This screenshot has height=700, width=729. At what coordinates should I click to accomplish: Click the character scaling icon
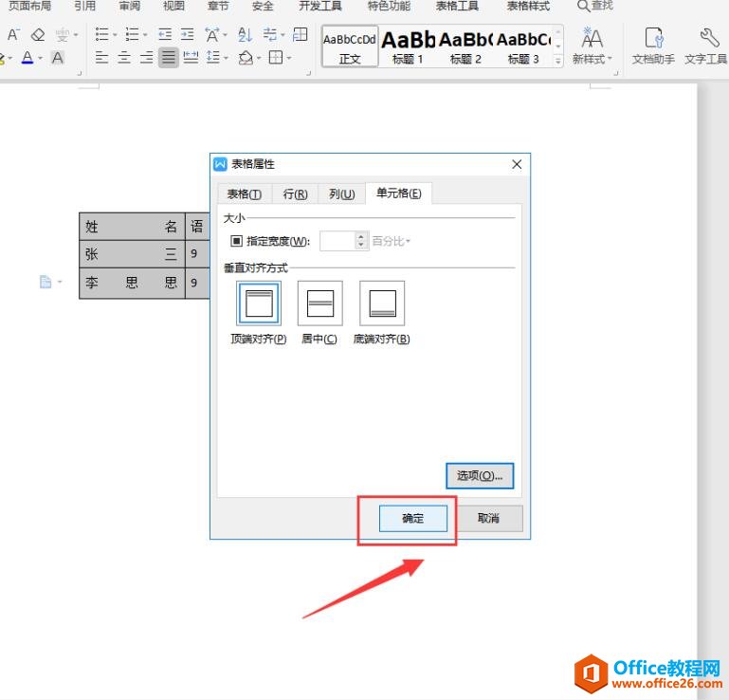pos(212,34)
